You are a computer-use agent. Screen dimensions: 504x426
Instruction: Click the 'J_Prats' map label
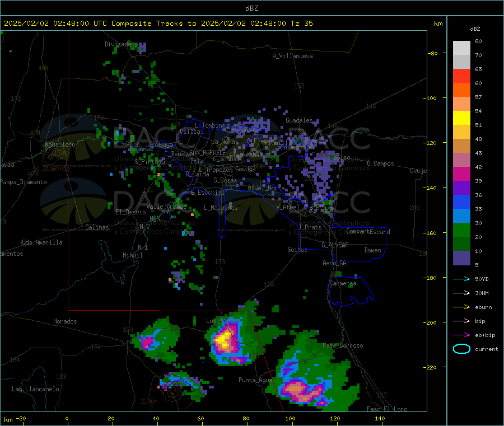310,227
